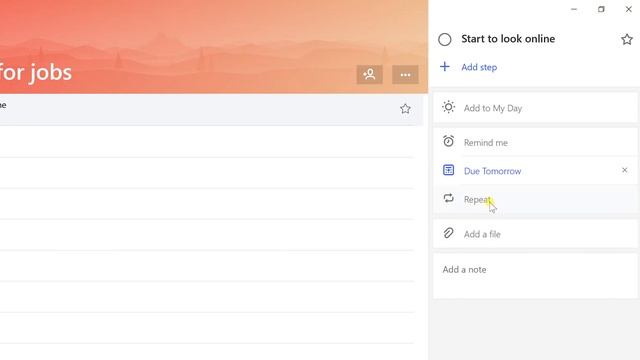Image resolution: width=640 pixels, height=360 pixels.
Task: Star the task in the list row
Action: point(405,109)
